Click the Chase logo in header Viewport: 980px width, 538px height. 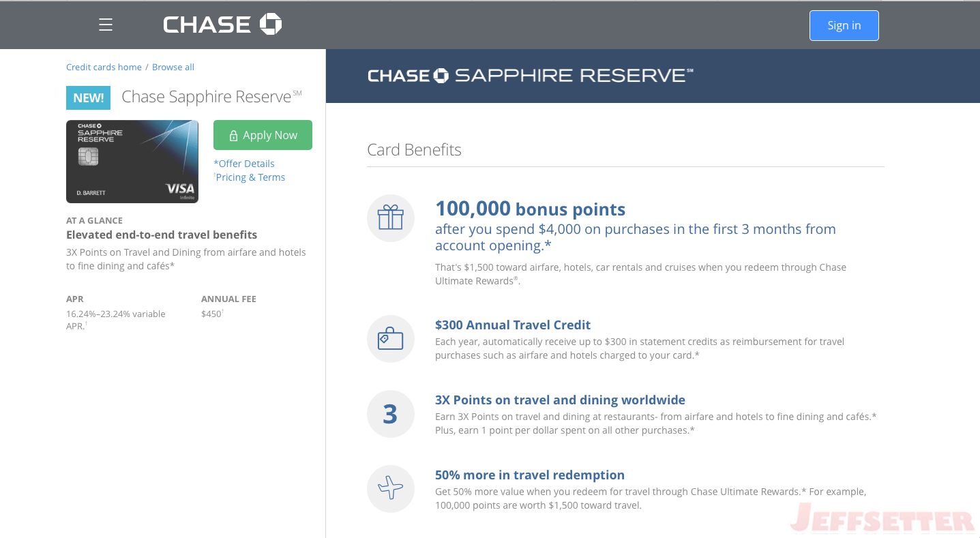coord(222,25)
